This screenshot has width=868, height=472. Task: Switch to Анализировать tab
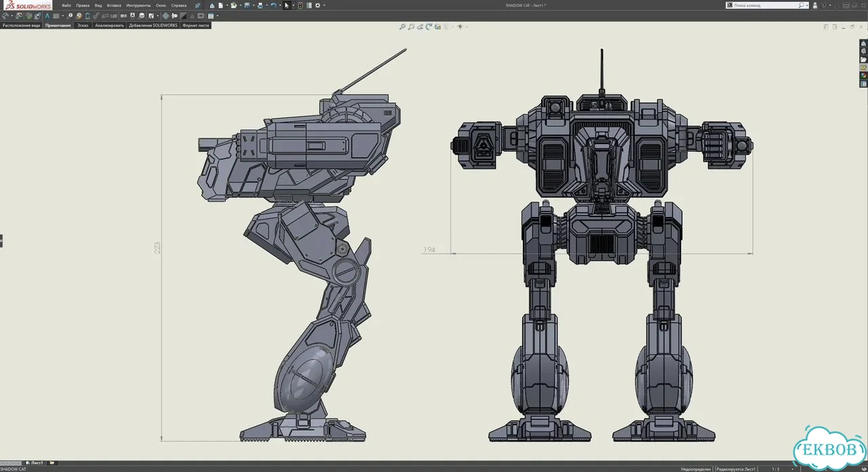click(x=109, y=25)
